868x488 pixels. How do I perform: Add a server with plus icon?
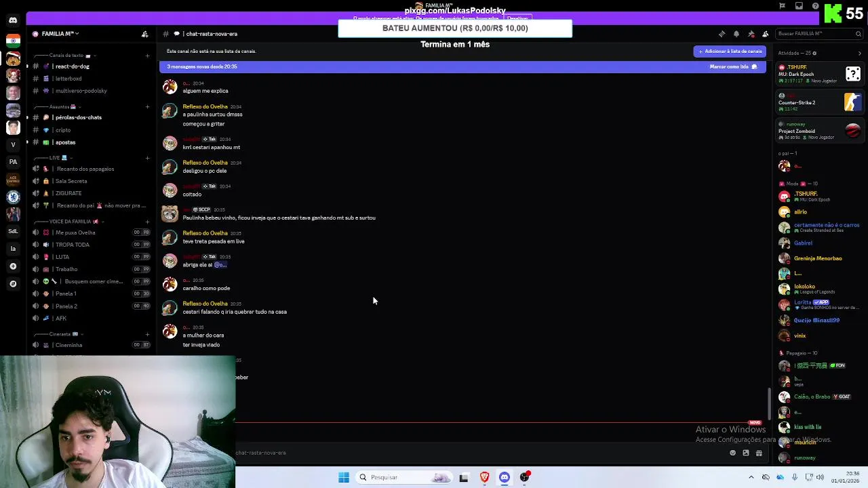point(13,266)
